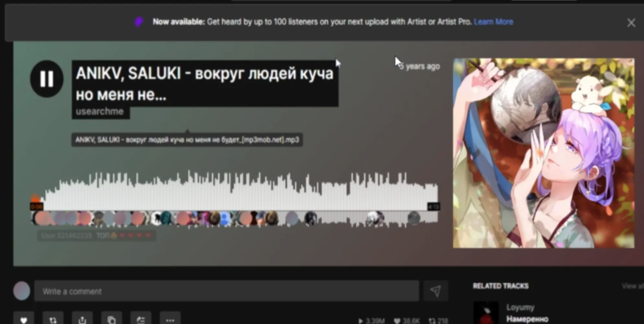The width and height of the screenshot is (644, 324).
Task: Click the total duration label on waveform
Action: (x=433, y=206)
